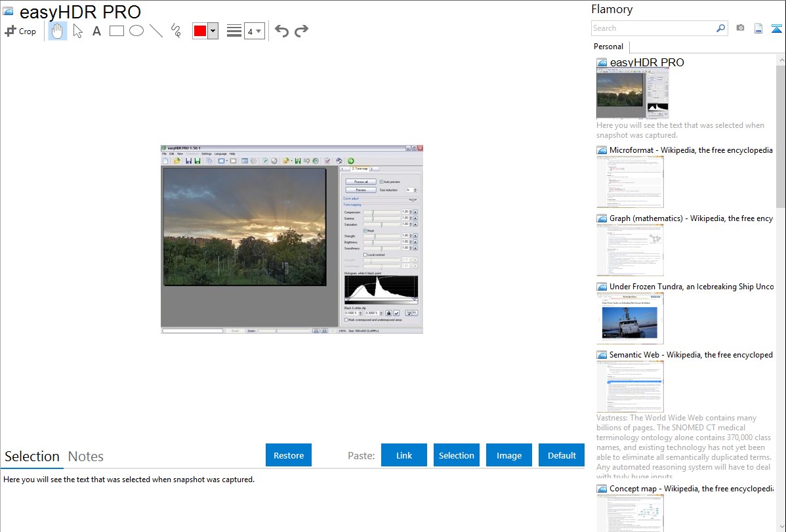This screenshot has height=532, width=786.
Task: Paste as Image
Action: click(x=508, y=455)
